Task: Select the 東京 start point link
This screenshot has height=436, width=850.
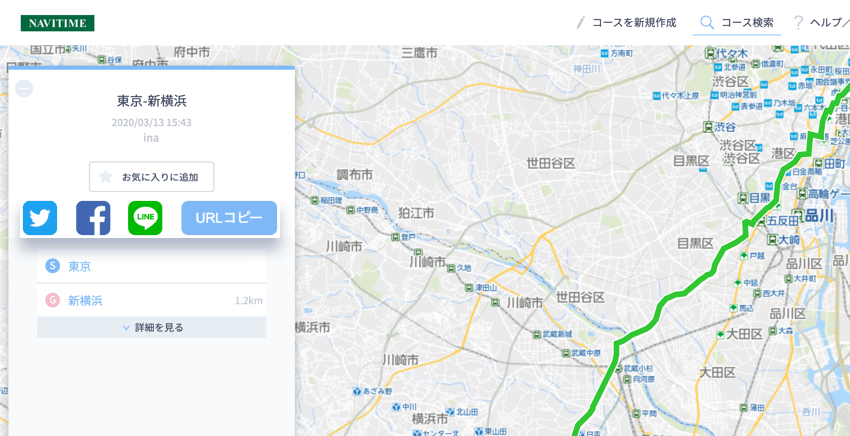Action: (x=80, y=266)
